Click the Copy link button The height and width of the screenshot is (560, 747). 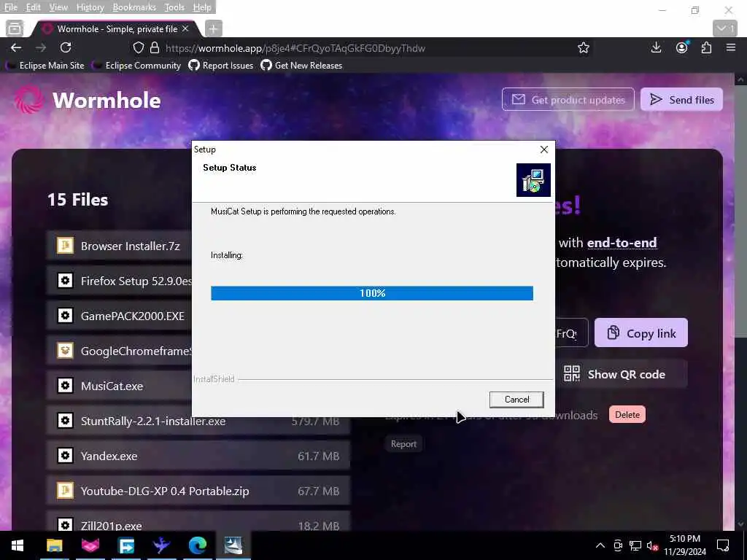coord(640,332)
